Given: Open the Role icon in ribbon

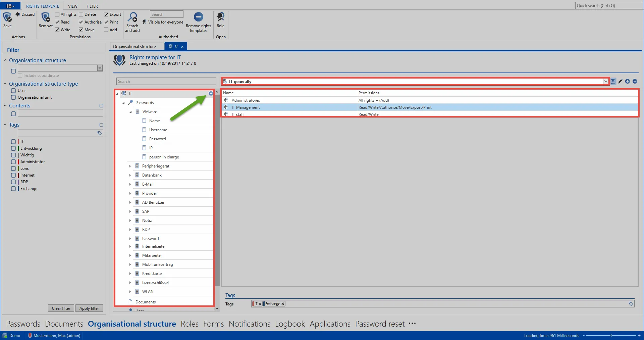Looking at the screenshot, I should click(220, 17).
